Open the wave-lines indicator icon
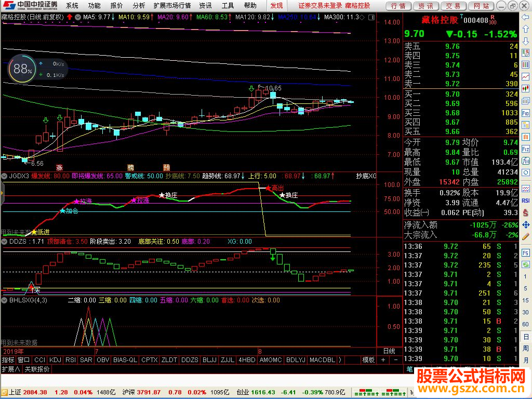The height and width of the screenshot is (399, 532). pyautogui.click(x=526, y=189)
